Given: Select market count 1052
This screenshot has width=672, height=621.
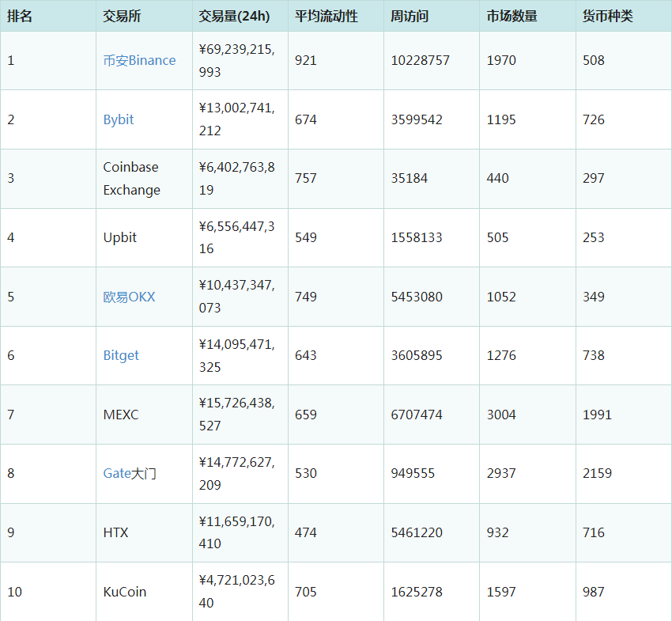Looking at the screenshot, I should [x=501, y=297].
